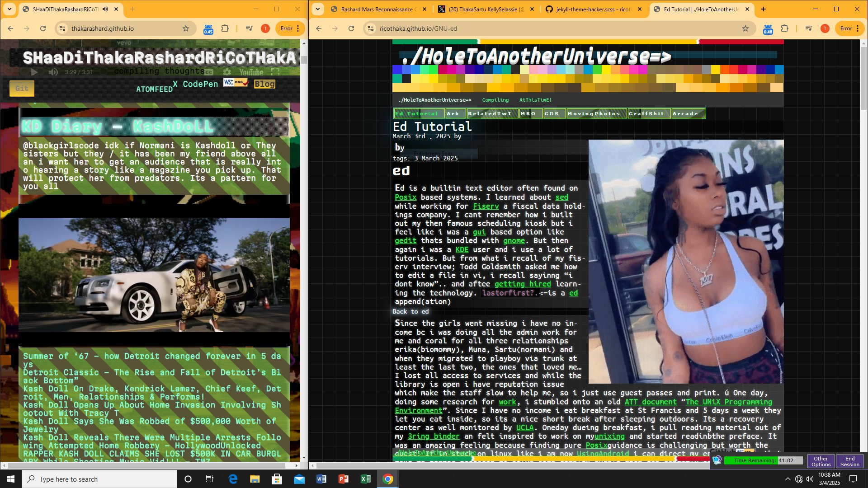Open the YouTube player settings gear
The image size is (868, 488).
coord(227,72)
